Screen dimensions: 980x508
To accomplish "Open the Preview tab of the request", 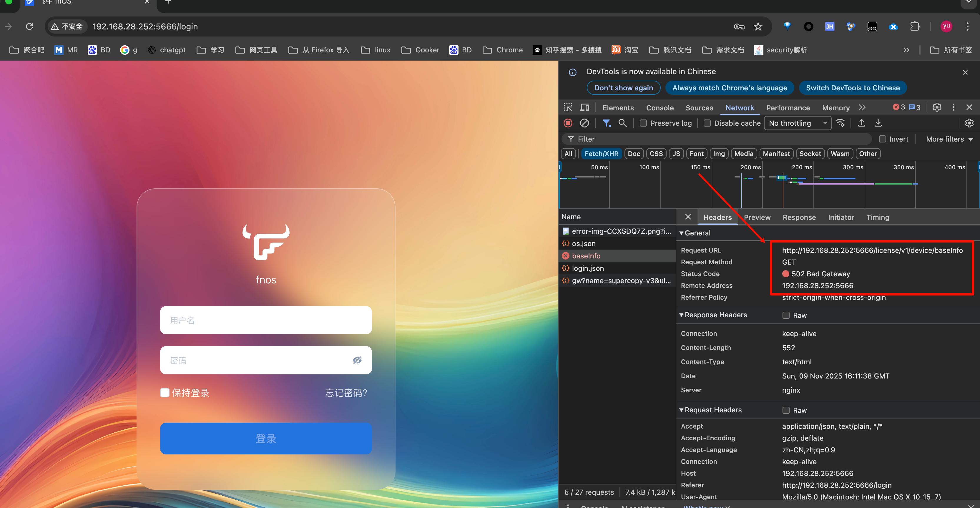I will pyautogui.click(x=757, y=217).
